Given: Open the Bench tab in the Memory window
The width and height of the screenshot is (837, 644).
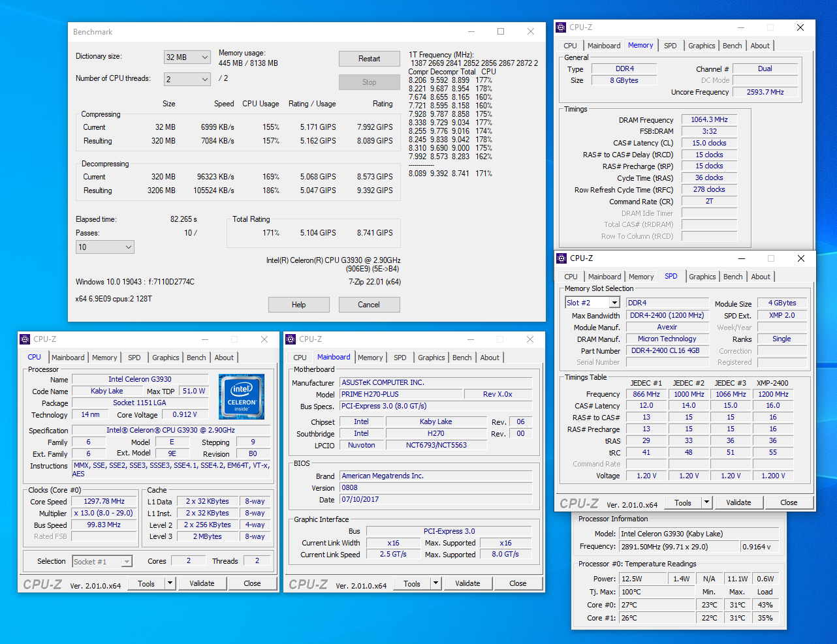Looking at the screenshot, I should coord(733,46).
